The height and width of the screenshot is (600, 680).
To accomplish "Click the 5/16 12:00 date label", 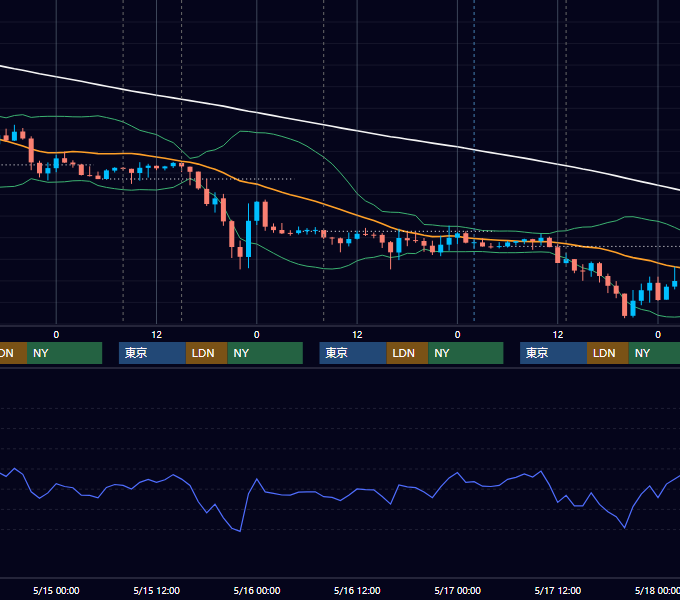I will 357,590.
